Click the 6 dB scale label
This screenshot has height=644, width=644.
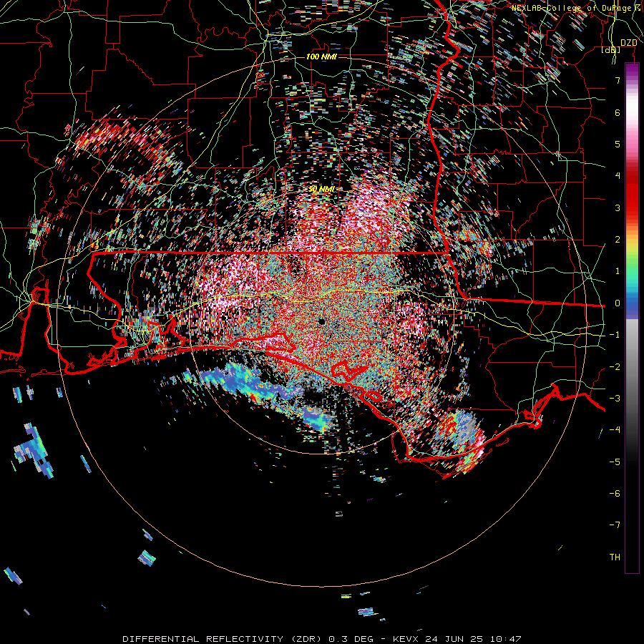618,112
